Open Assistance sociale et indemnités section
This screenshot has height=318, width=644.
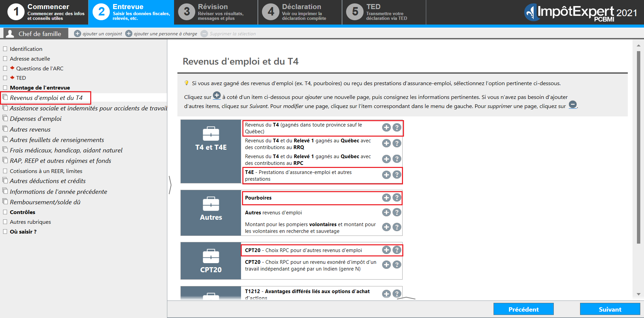click(x=89, y=108)
